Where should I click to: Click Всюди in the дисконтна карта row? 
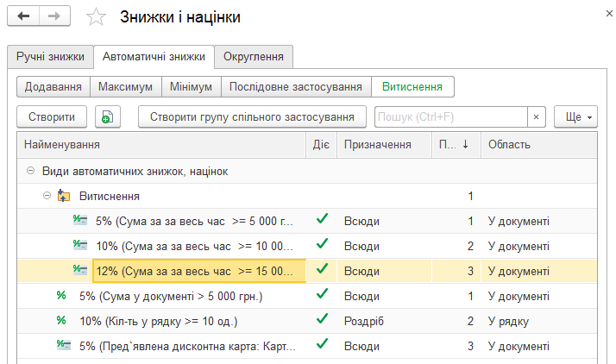[361, 347]
